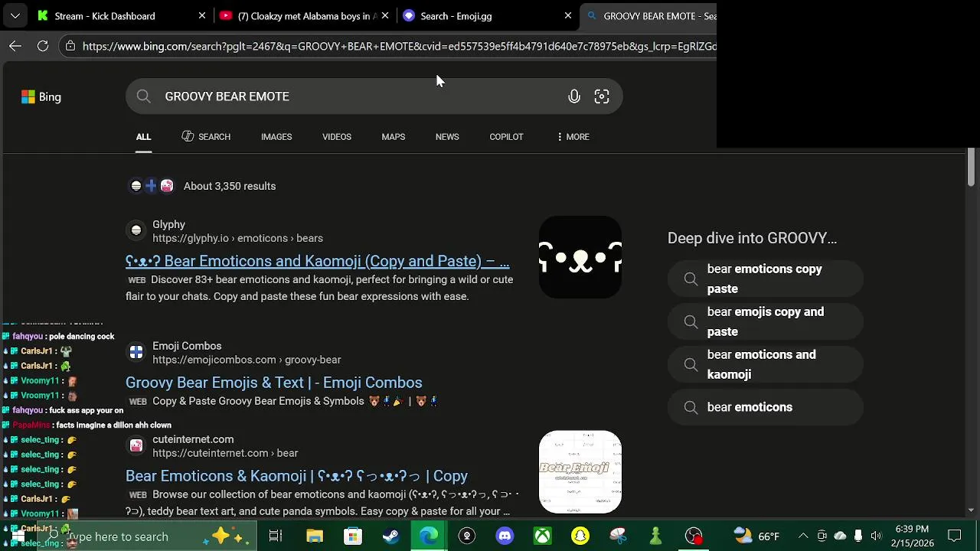The width and height of the screenshot is (980, 551).
Task: Open OBS Studio from taskbar
Action: (694, 536)
